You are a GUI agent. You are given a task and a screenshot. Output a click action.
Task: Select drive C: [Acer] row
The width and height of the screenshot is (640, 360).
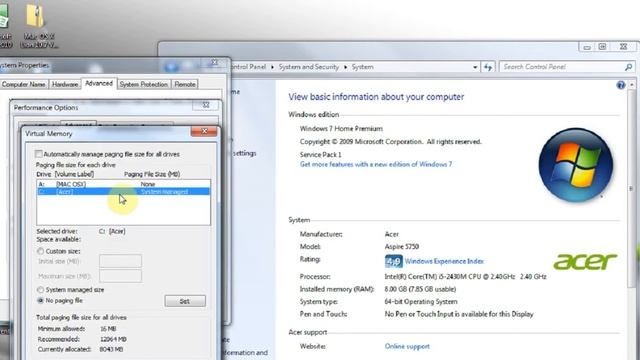124,191
